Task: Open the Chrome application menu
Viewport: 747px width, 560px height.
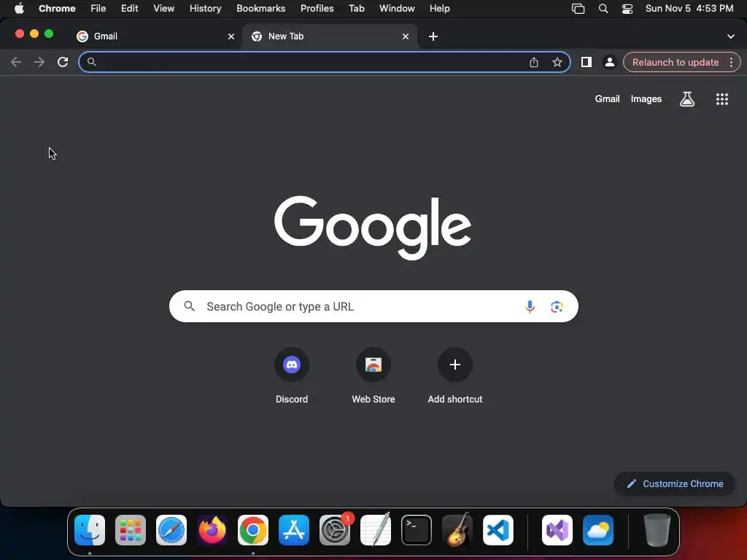Action: [x=57, y=9]
